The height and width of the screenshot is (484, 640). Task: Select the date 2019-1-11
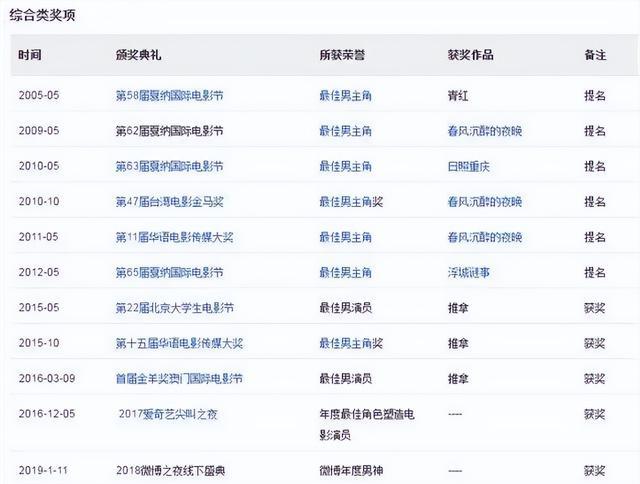pyautogui.click(x=43, y=471)
